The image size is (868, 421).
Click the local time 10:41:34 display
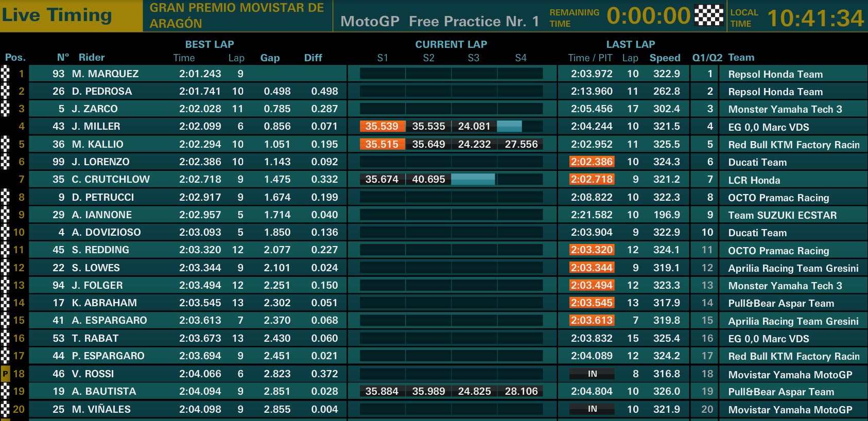815,18
